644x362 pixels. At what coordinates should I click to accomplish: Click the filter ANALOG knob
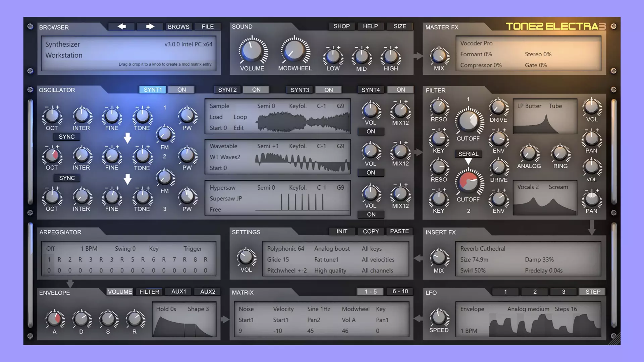point(529,154)
